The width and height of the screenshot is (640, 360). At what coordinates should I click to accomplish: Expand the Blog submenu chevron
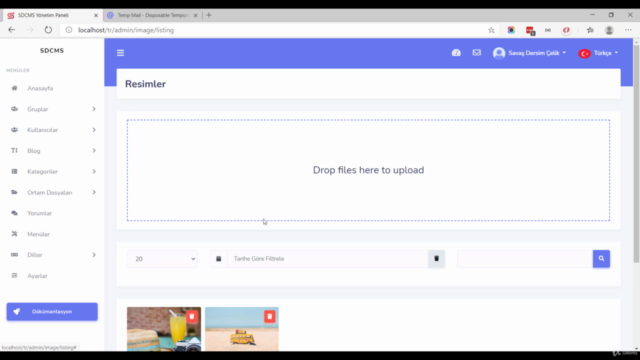pyautogui.click(x=94, y=151)
